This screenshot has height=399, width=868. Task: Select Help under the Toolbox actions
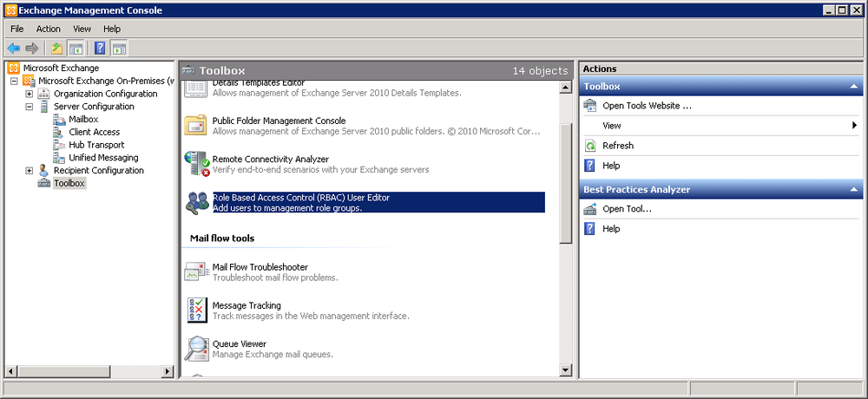click(611, 166)
